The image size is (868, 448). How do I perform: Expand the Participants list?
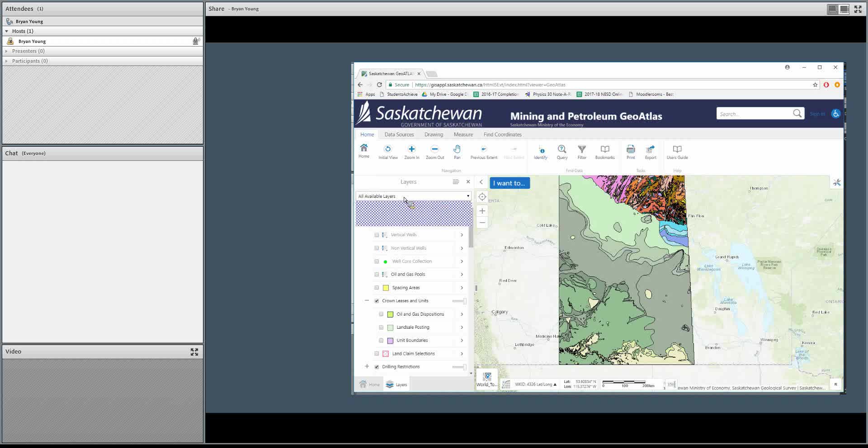click(6, 61)
